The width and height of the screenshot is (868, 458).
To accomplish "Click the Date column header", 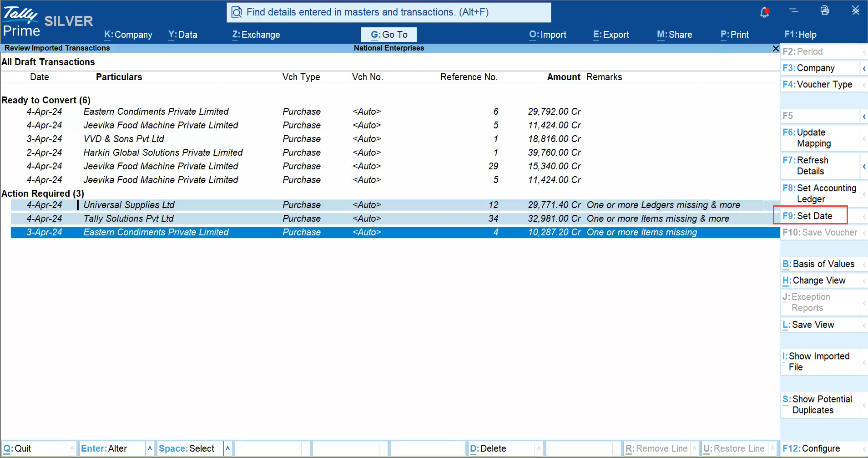I will point(40,77).
